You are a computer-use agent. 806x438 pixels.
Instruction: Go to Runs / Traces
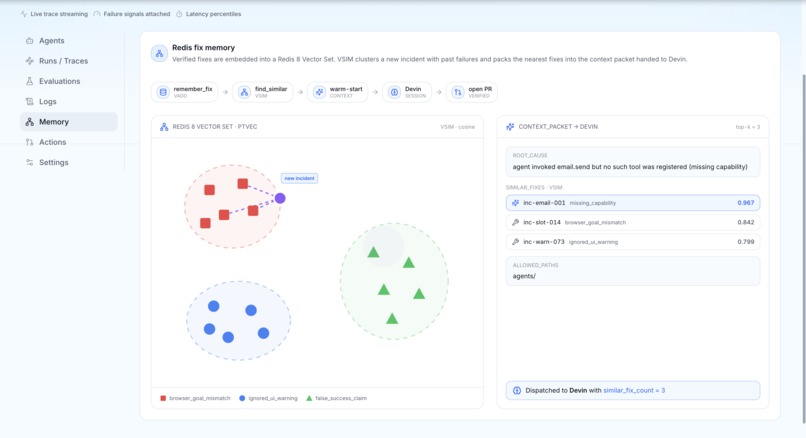point(69,61)
